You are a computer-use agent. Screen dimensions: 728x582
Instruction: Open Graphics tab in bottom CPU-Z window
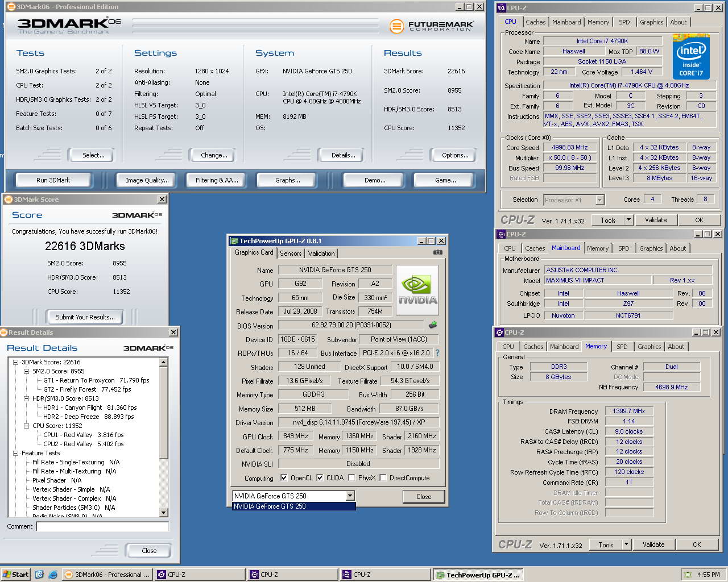649,347
